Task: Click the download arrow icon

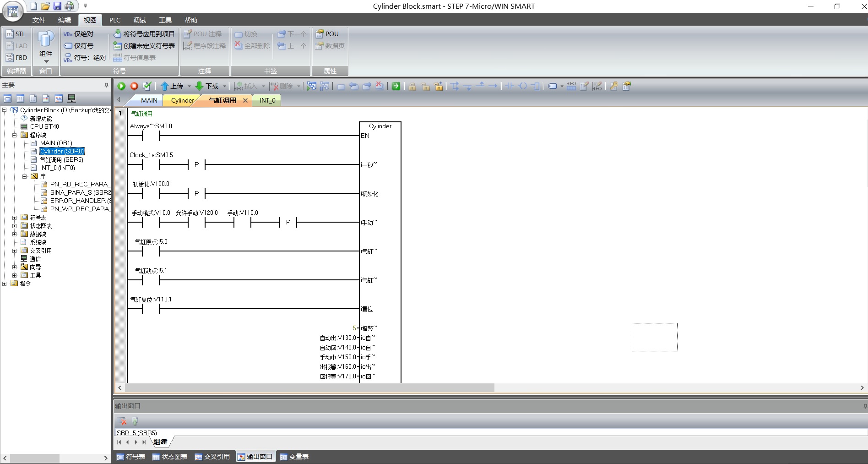Action: [x=199, y=86]
